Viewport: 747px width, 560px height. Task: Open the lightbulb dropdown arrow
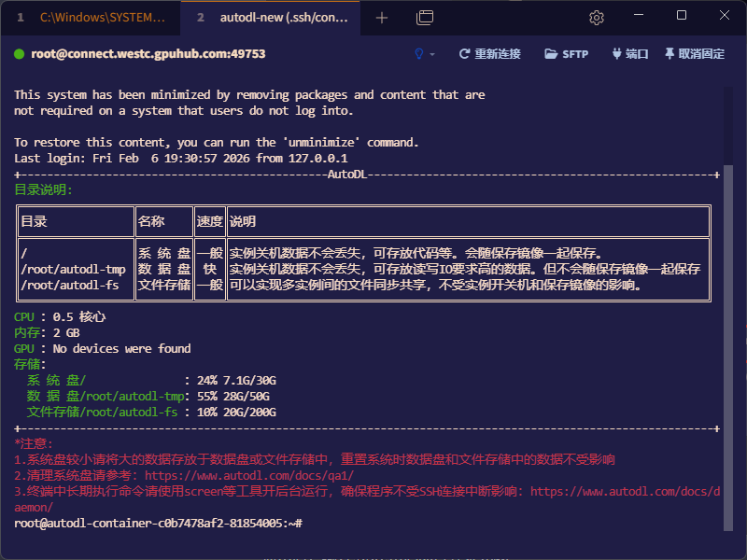[x=434, y=53]
